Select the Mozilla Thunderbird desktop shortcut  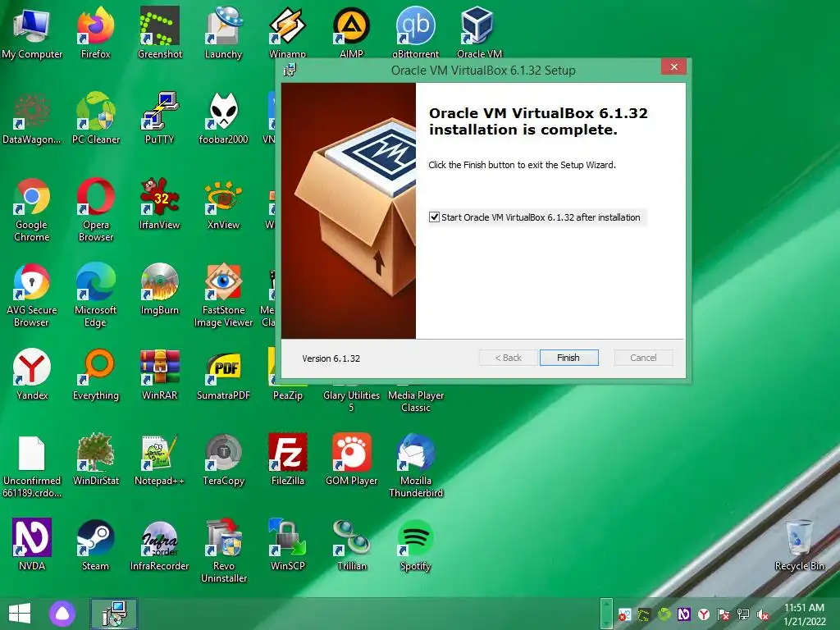click(x=416, y=466)
